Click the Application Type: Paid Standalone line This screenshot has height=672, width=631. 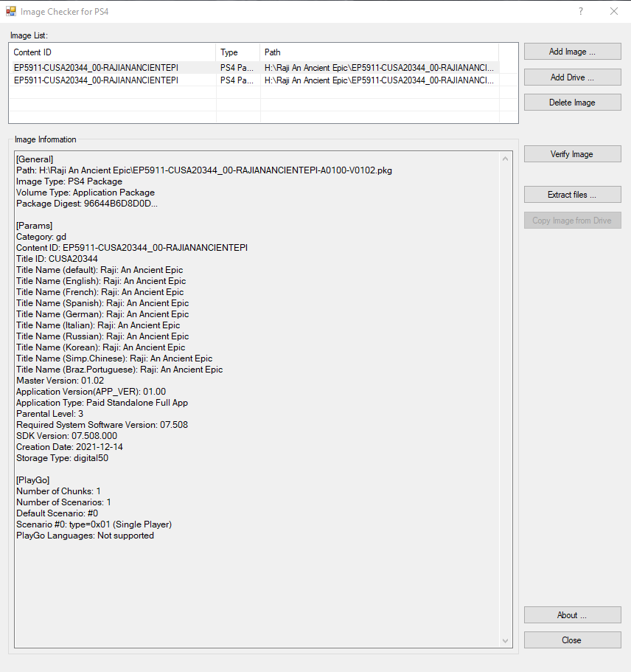pos(102,403)
